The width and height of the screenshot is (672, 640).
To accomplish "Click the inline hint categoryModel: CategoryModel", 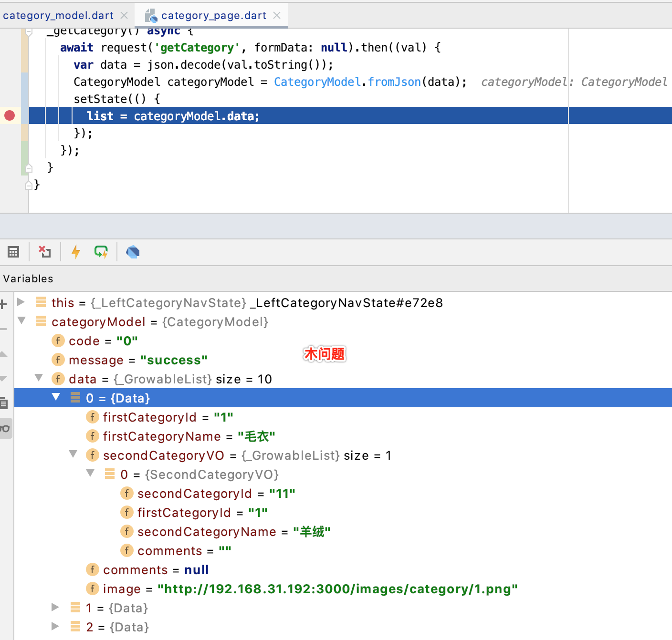I will [x=574, y=82].
